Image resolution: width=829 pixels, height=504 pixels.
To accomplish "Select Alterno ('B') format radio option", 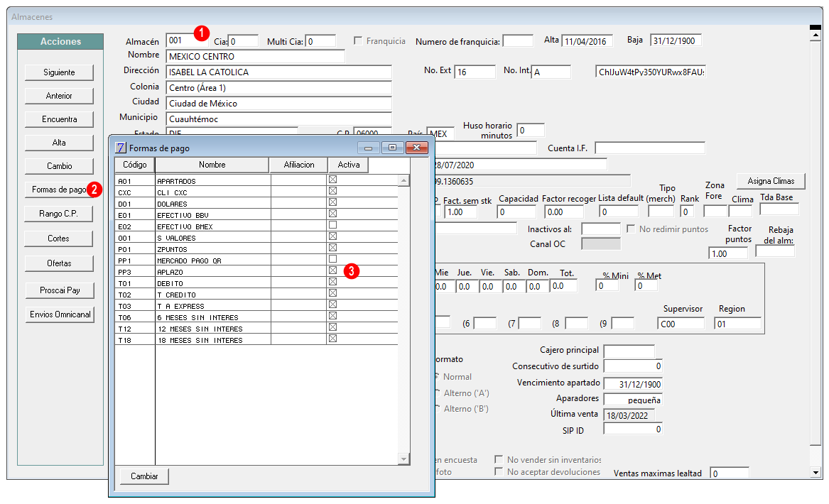I will pyautogui.click(x=438, y=409).
